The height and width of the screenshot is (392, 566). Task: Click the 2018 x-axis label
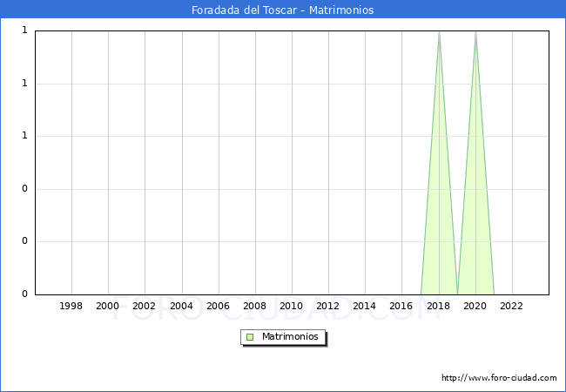point(439,306)
